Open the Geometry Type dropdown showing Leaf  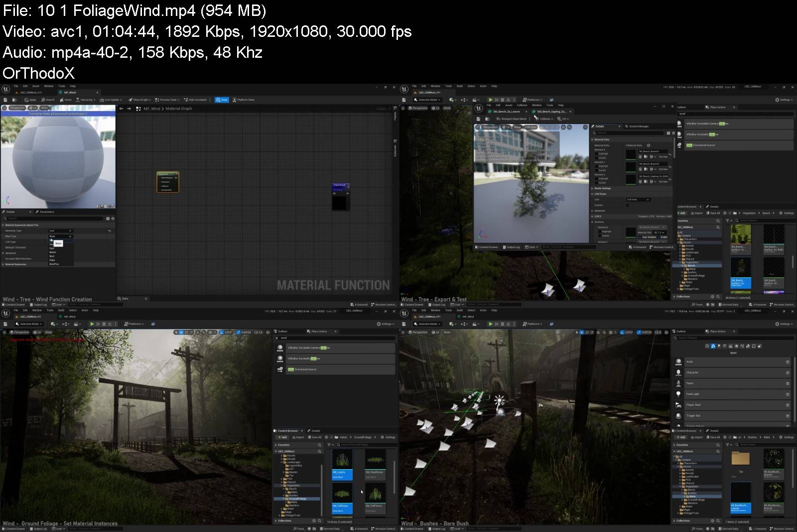pos(60,231)
